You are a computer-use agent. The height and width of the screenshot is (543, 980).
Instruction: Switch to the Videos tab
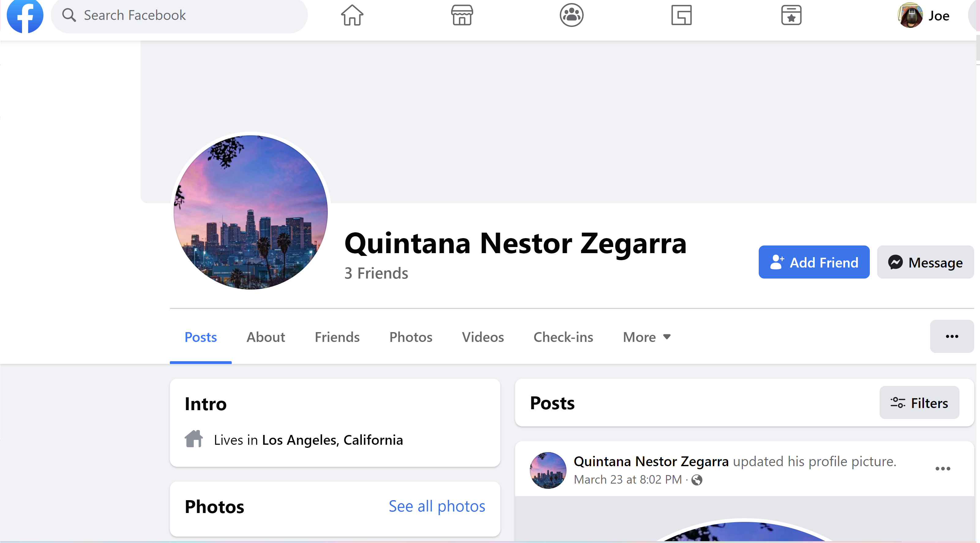[483, 337]
